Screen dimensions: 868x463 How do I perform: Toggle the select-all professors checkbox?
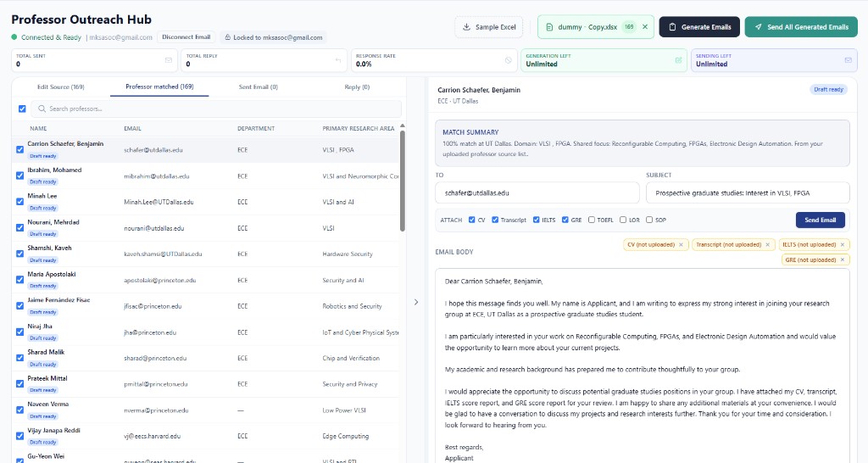click(x=22, y=109)
